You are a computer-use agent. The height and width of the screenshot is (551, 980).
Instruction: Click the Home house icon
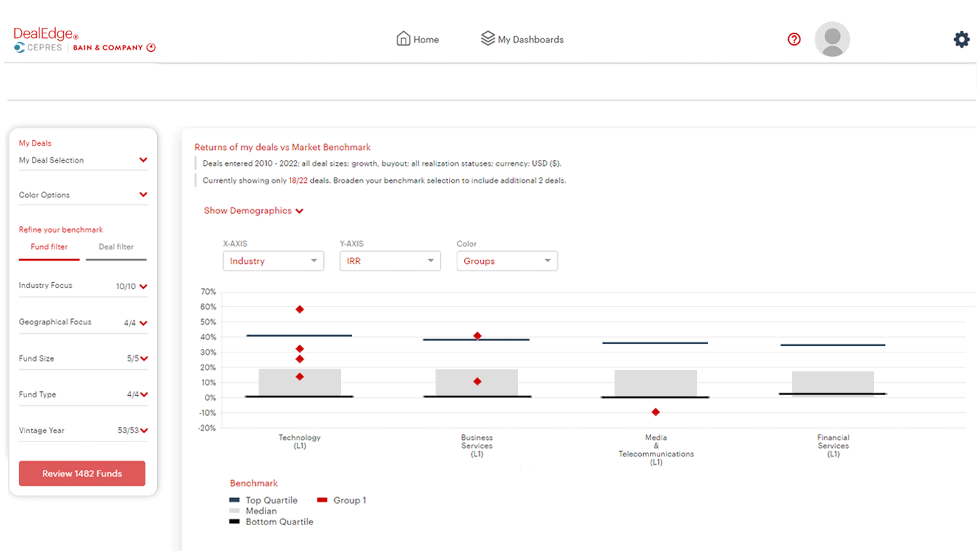[x=404, y=39]
